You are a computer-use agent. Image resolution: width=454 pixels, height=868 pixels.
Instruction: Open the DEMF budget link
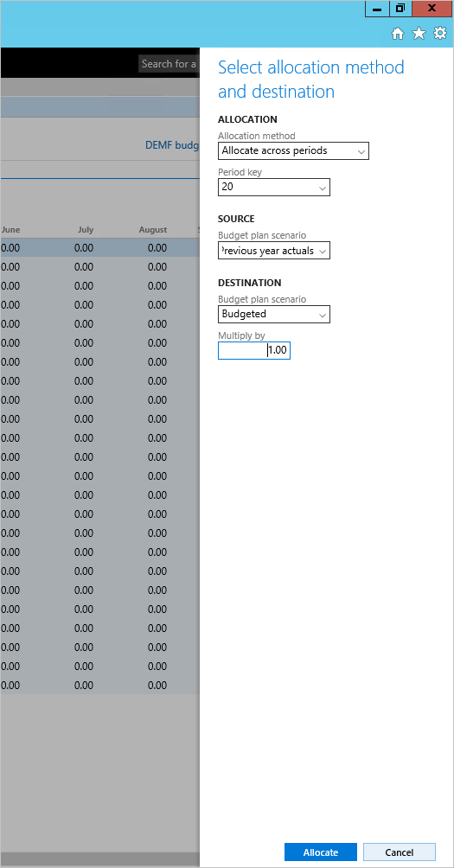pos(172,145)
